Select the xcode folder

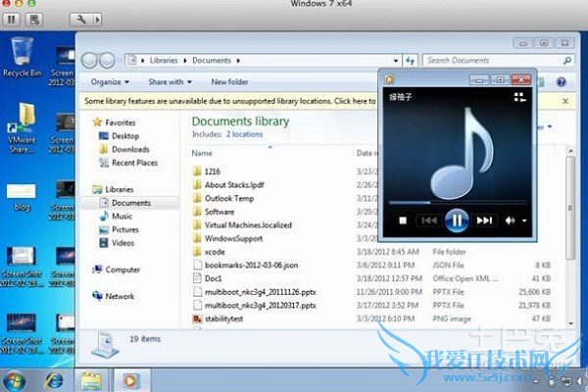coord(209,252)
